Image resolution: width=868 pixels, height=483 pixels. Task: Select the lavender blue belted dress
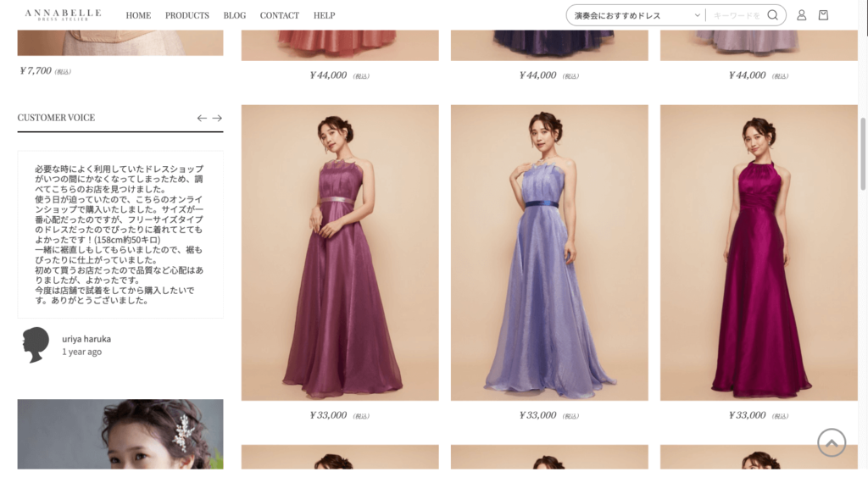click(x=549, y=253)
